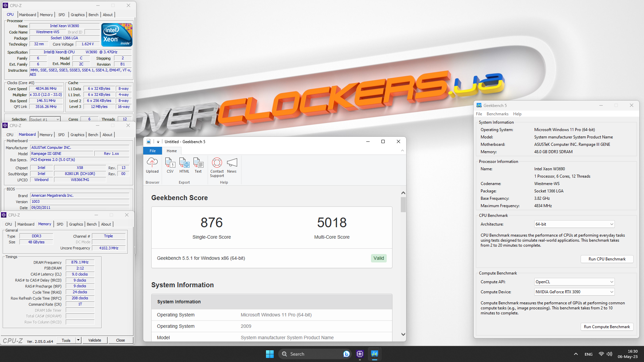Image resolution: width=644 pixels, height=362 pixels.
Task: Open the Architecture 64-bit dropdown
Action: coord(574,224)
